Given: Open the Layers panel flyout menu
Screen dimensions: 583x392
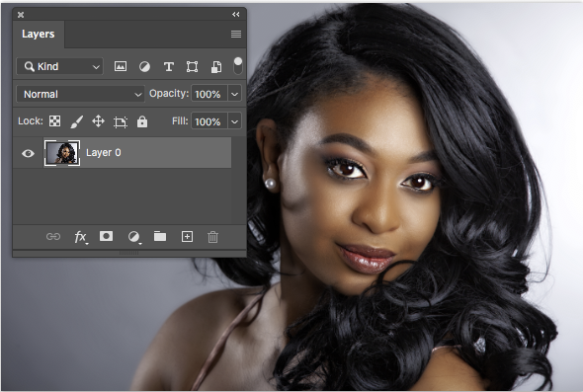Looking at the screenshot, I should pyautogui.click(x=236, y=34).
